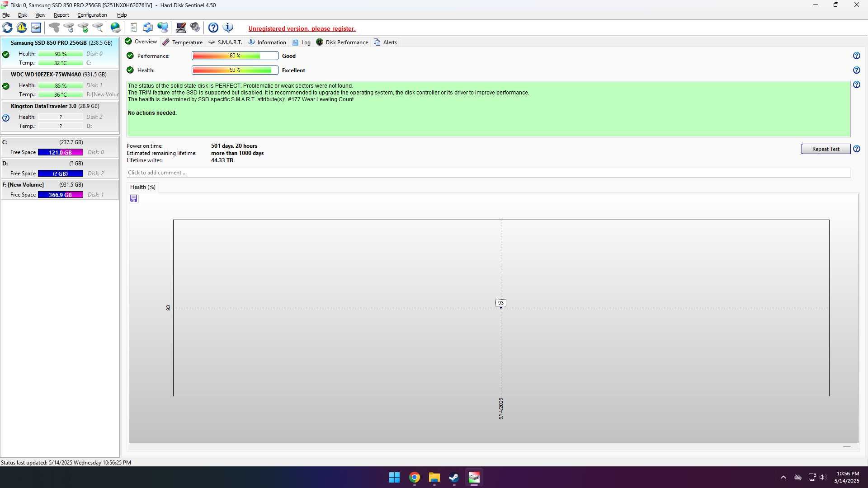Image resolution: width=868 pixels, height=488 pixels.
Task: Open File menu
Action: (x=6, y=15)
